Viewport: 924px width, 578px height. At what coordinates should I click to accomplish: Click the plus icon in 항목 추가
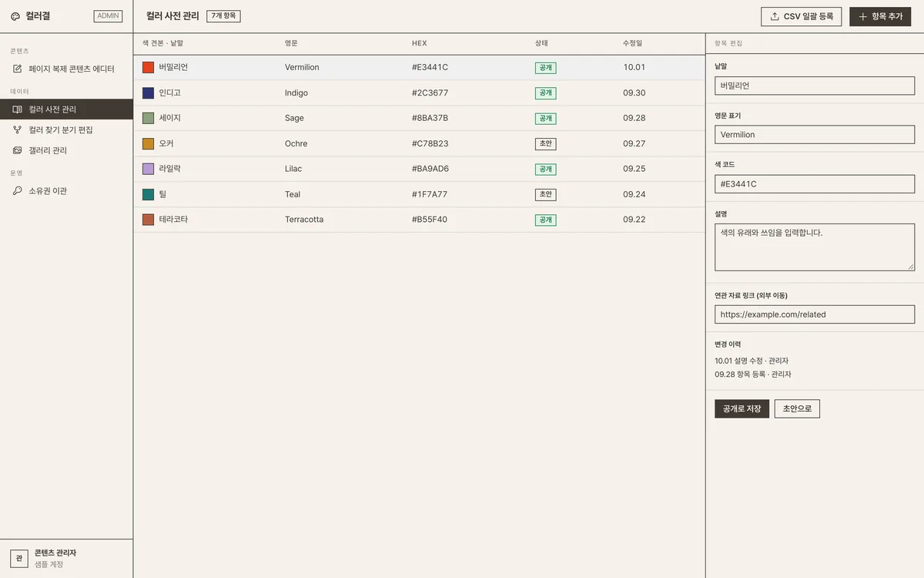coord(862,16)
